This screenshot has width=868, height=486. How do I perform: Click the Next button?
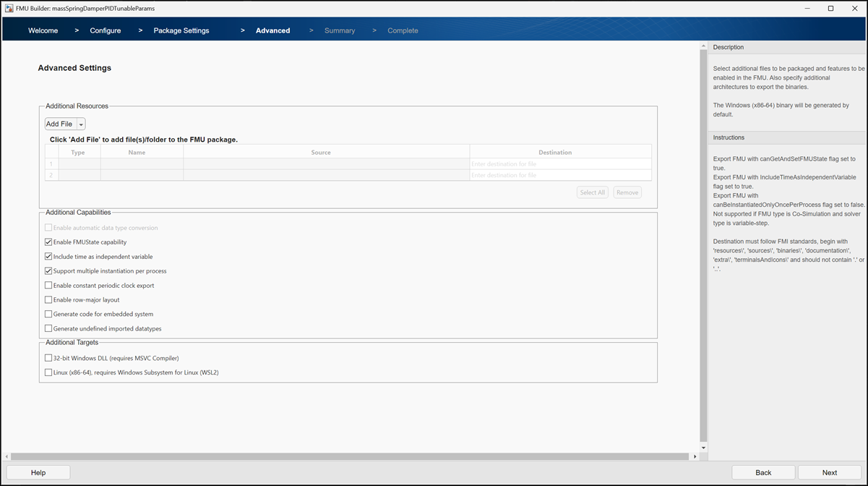click(x=828, y=472)
